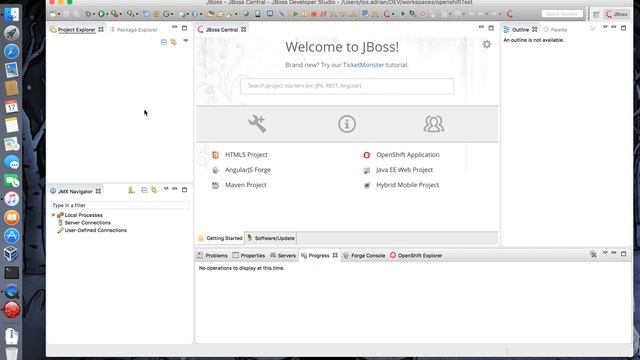
Task: Switch to the Servers tab
Action: point(282,256)
